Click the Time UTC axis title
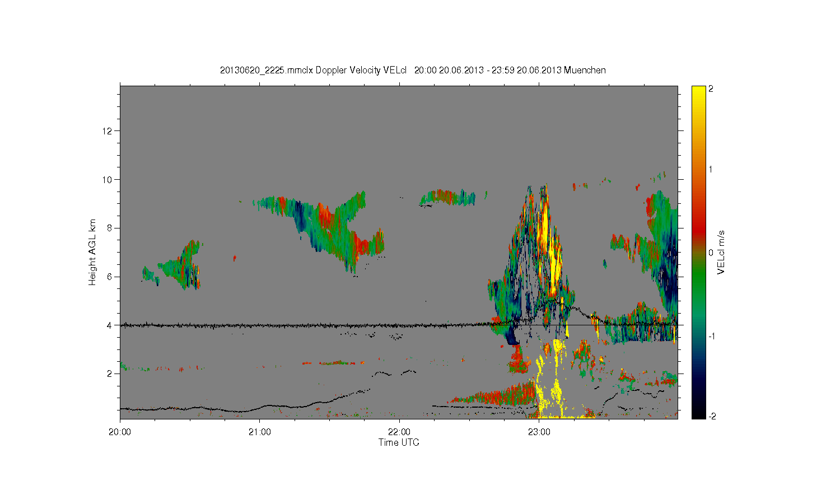The image size is (840, 504). pos(399,442)
